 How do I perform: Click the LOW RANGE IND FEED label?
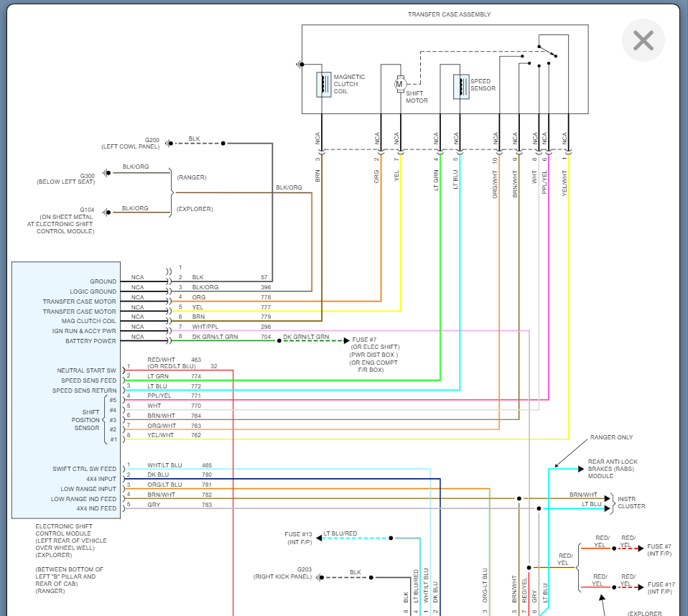click(x=83, y=499)
